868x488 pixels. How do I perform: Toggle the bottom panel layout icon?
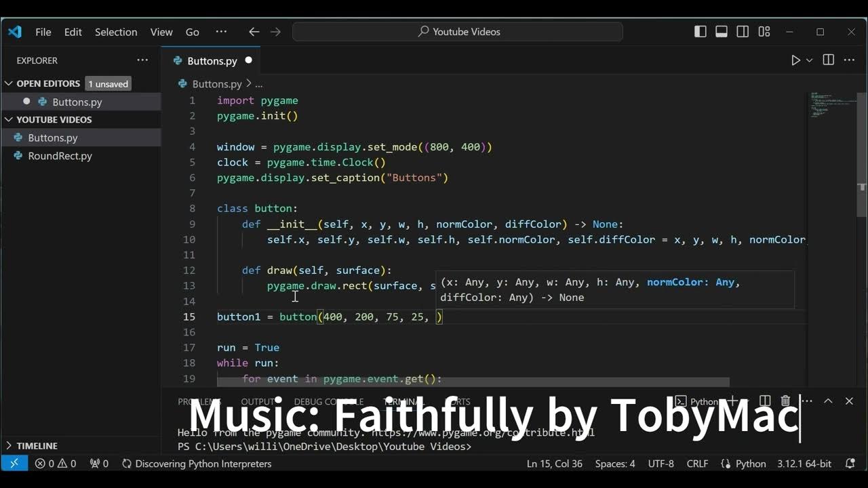[722, 32]
